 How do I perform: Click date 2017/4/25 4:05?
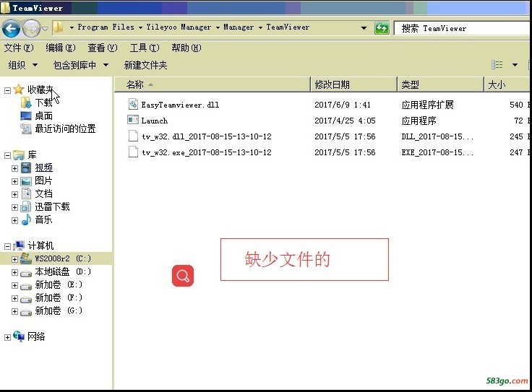coord(345,121)
